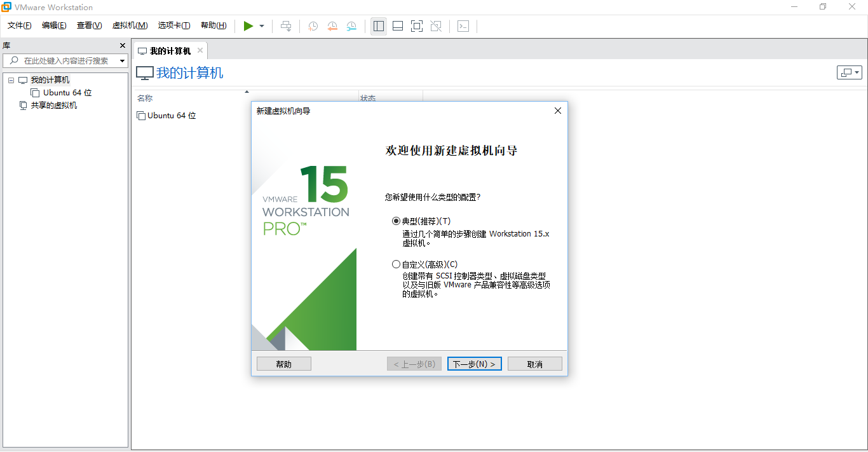Click the 帮助 button in wizard
Viewport: 868px width, 452px height.
(284, 364)
